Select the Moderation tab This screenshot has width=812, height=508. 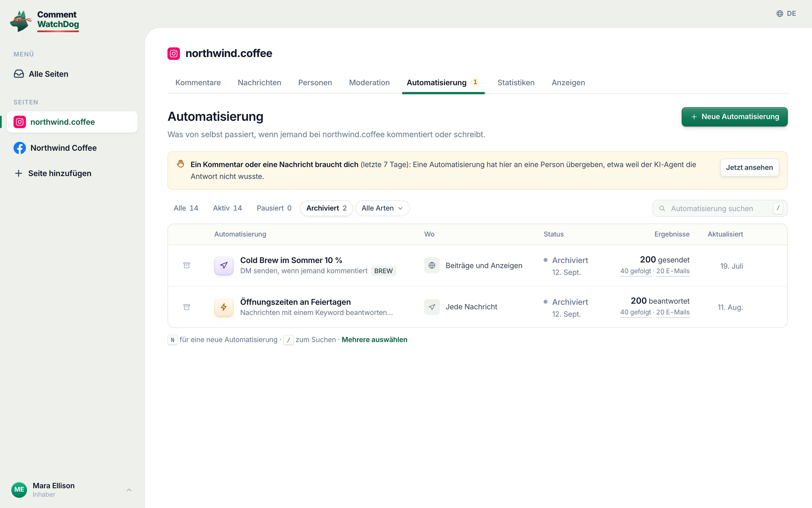coord(369,83)
